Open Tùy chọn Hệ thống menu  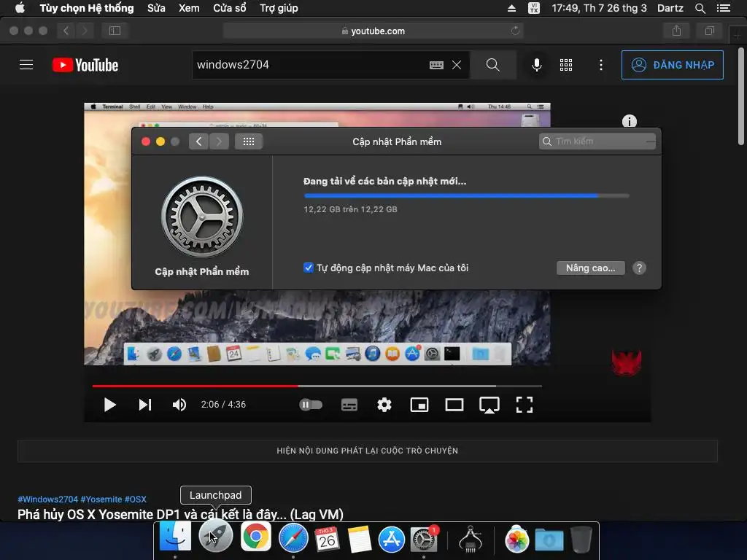coord(87,8)
